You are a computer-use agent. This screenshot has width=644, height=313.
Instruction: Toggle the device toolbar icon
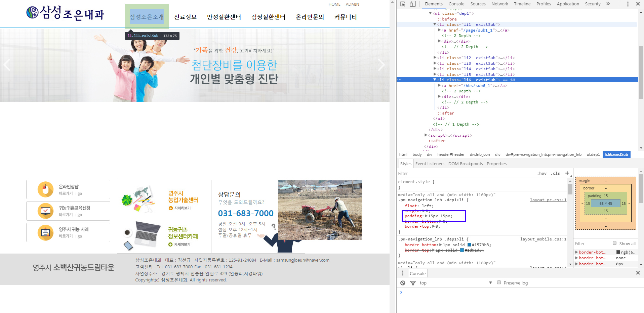pyautogui.click(x=413, y=4)
